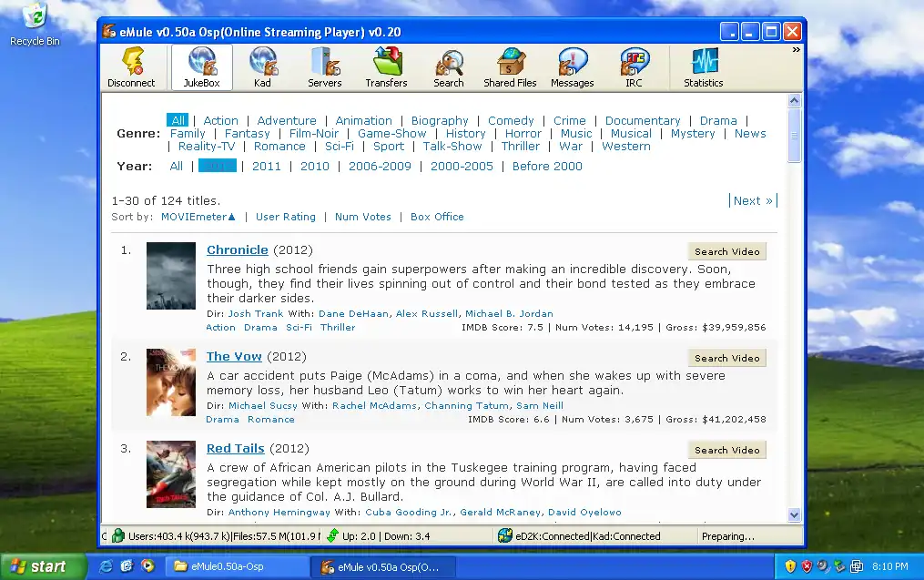This screenshot has width=924, height=580.
Task: Click the scrollbar up arrow
Action: [794, 101]
